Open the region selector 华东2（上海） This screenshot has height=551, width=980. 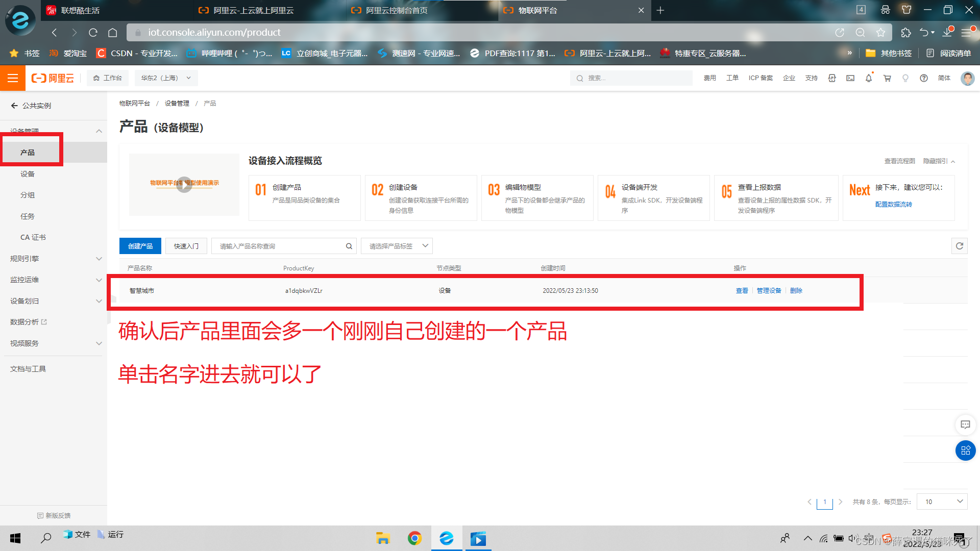[x=166, y=78]
